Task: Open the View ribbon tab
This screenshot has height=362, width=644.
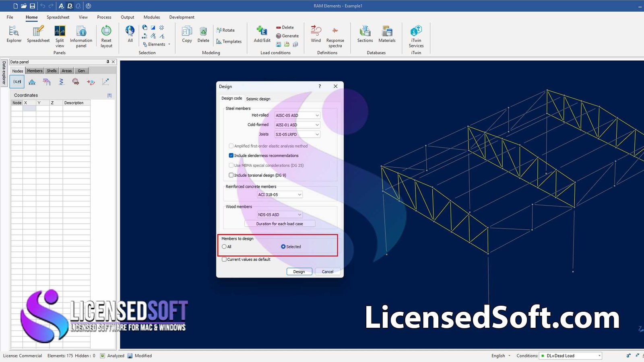Action: pos(83,17)
